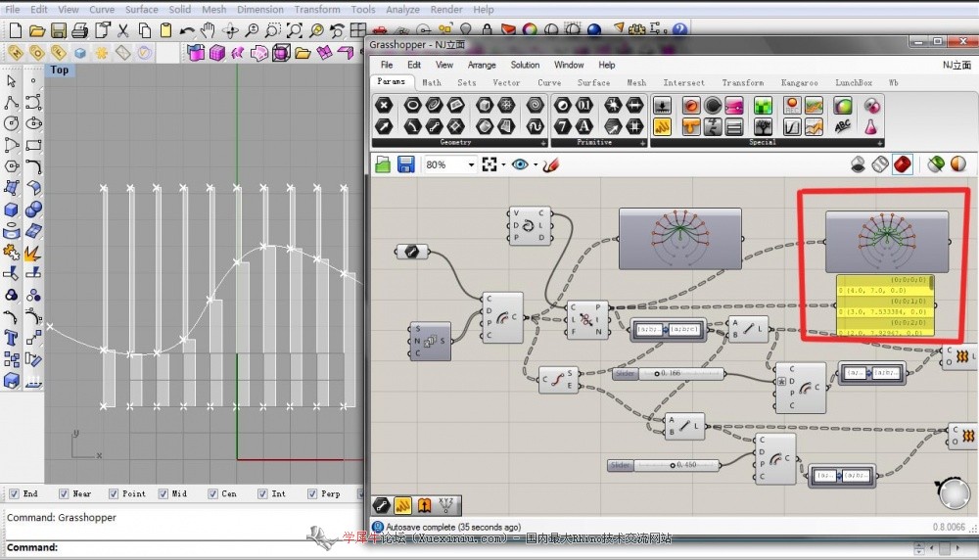Open the Rhino Analyze menu
Image resolution: width=979 pixels, height=560 pixels.
[402, 10]
